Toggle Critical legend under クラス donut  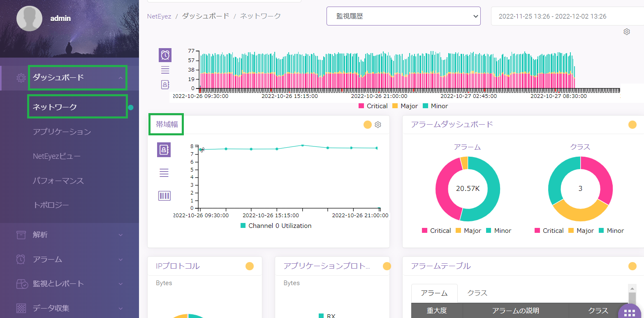pos(549,230)
